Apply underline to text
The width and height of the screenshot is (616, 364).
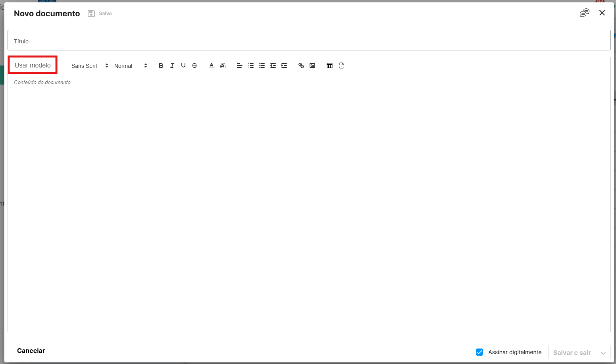coord(183,65)
